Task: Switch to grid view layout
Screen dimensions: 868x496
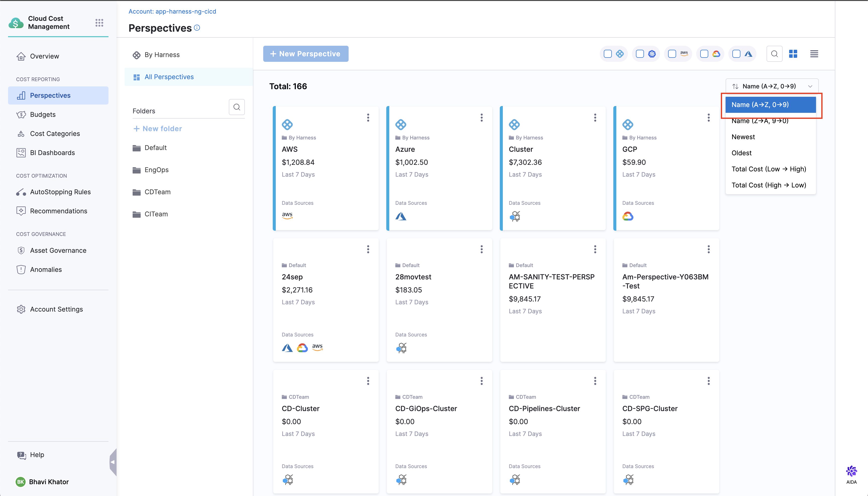Action: coord(793,54)
